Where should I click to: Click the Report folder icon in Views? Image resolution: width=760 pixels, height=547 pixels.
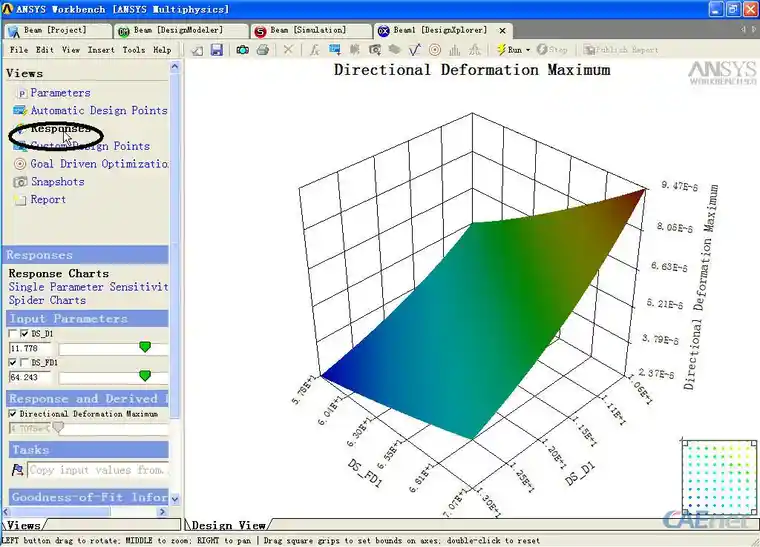pyautogui.click(x=20, y=200)
